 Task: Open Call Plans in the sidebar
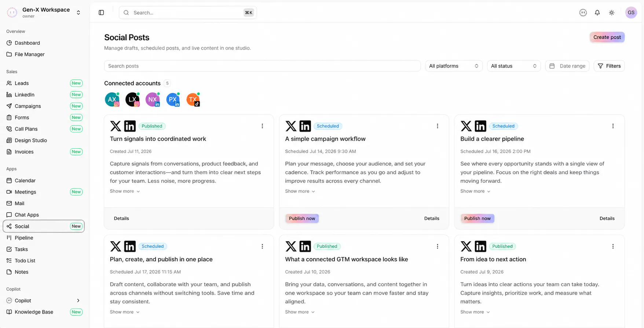pyautogui.click(x=44, y=129)
